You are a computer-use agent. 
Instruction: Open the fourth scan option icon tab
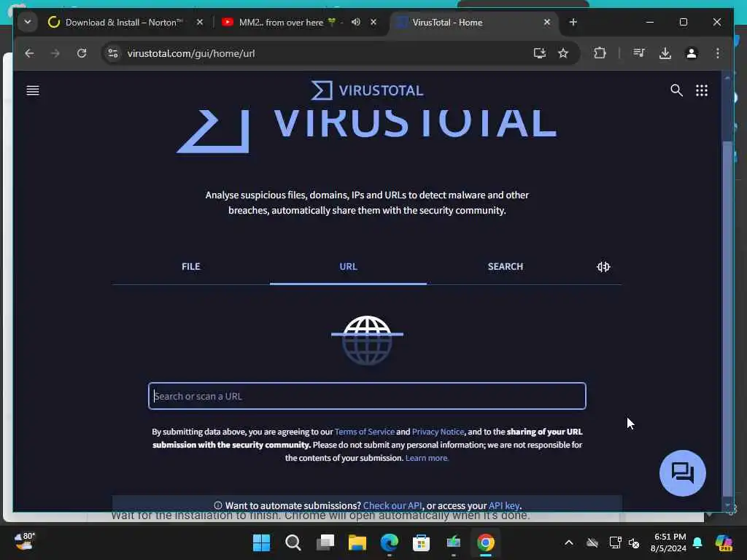(x=603, y=267)
